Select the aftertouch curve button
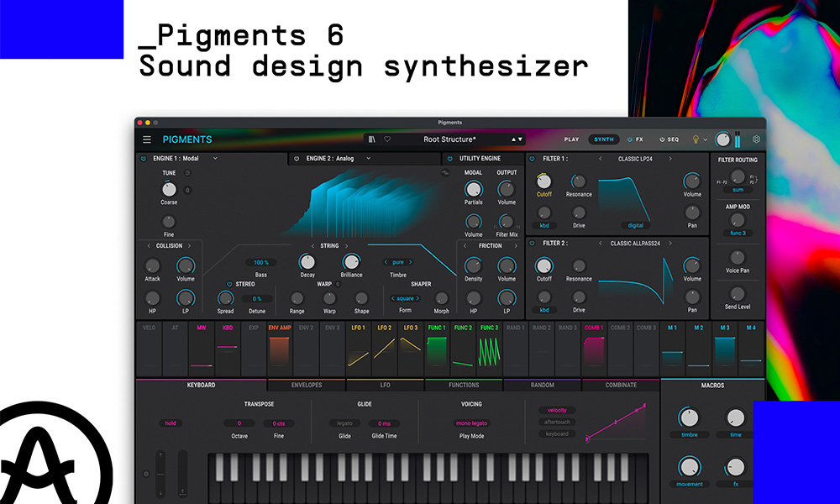Viewport: 840px width, 504px height. (557, 422)
